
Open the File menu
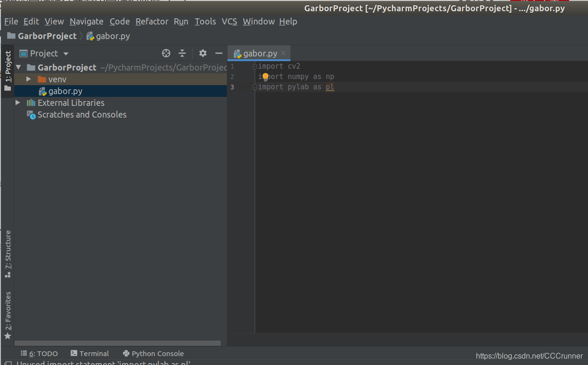point(11,21)
